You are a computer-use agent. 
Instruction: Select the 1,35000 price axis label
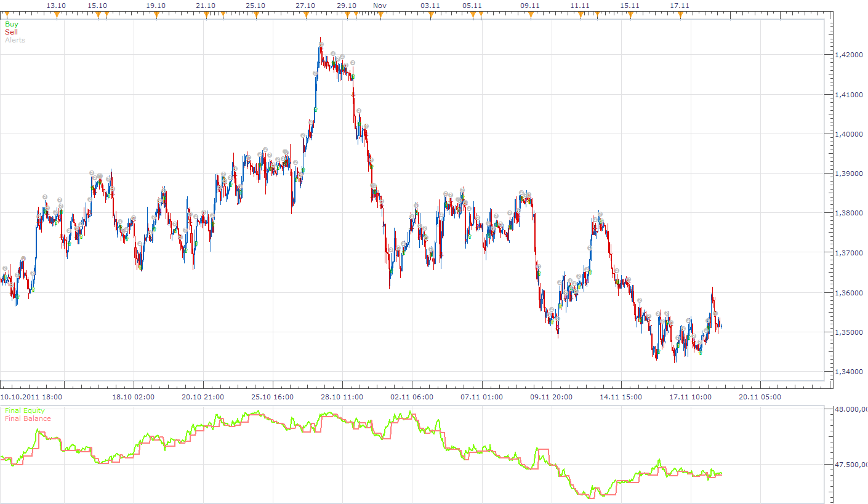click(x=850, y=332)
